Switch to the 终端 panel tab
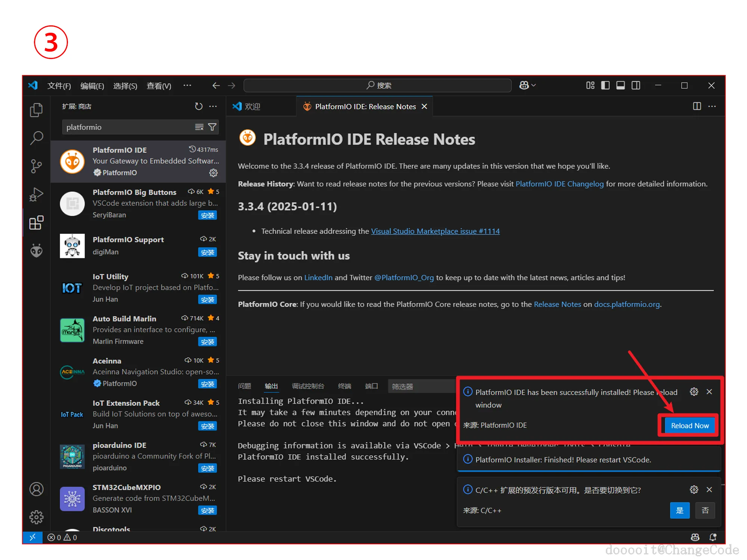The height and width of the screenshot is (560, 747). click(x=344, y=386)
